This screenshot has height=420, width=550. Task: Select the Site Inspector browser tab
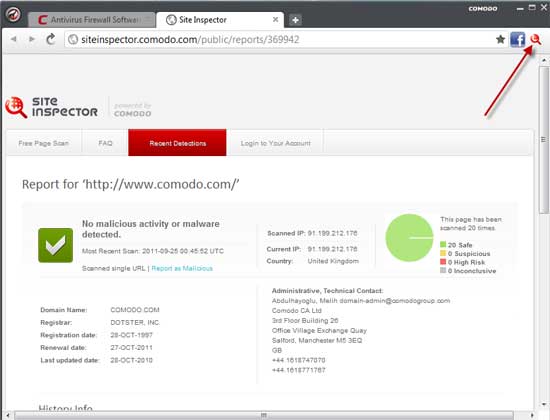(221, 20)
